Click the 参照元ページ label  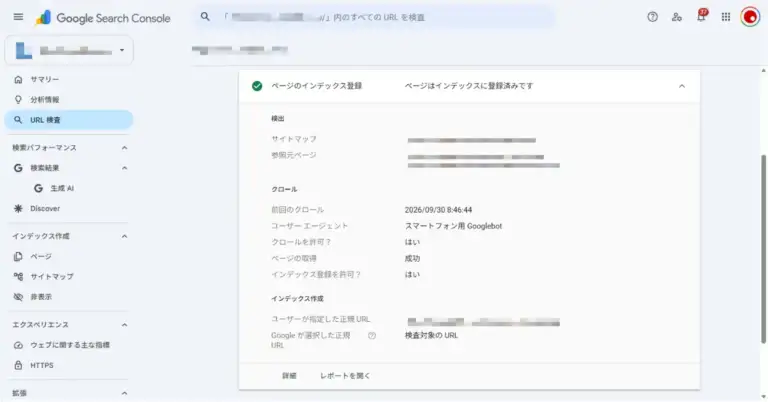point(294,155)
